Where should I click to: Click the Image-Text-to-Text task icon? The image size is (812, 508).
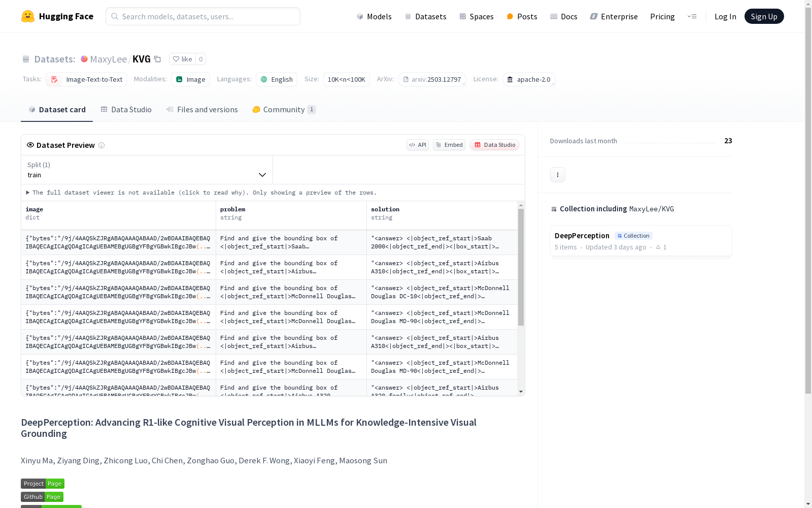(54, 79)
